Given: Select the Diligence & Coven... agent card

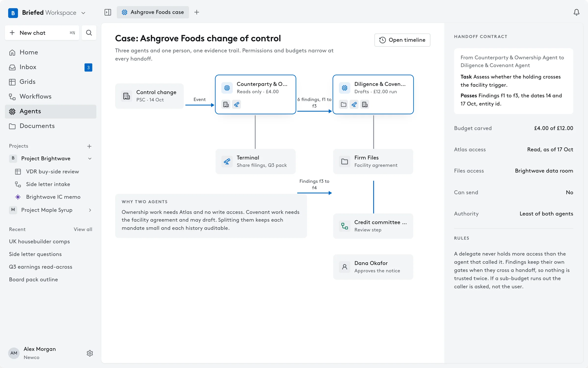Looking at the screenshot, I should coord(373,94).
